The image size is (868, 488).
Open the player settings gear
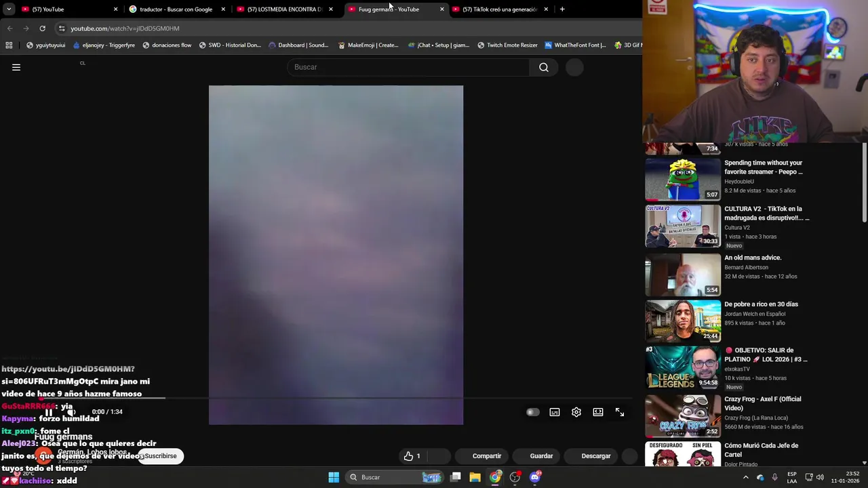[x=576, y=412]
